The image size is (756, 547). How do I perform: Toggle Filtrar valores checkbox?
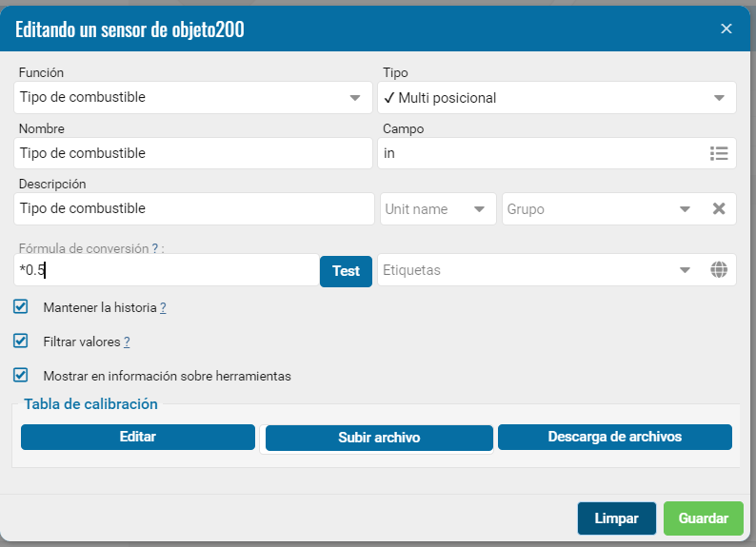coord(21,341)
